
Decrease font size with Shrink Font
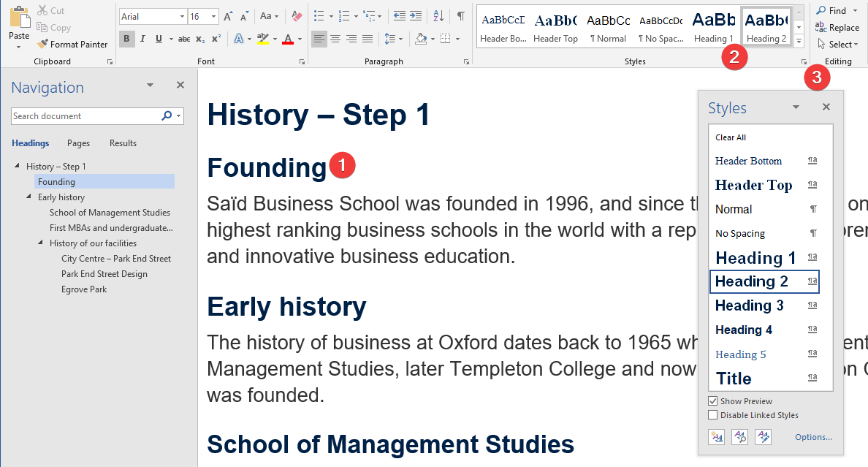244,17
